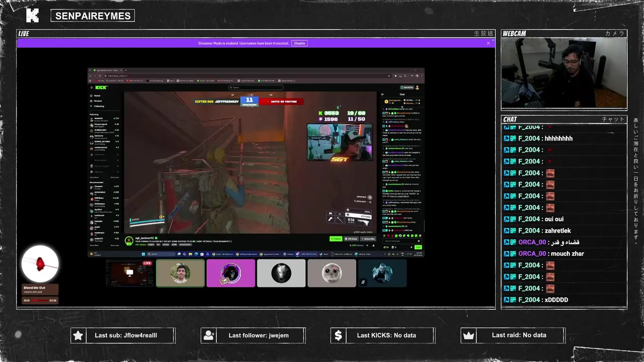Click 'Last KICKS: No data' label
644x362 pixels.
[x=386, y=335]
